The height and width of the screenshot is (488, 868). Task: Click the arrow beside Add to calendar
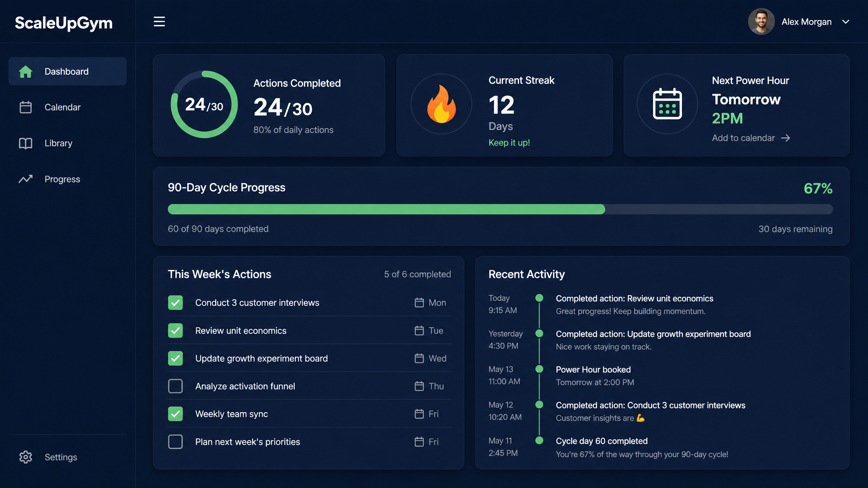[785, 138]
